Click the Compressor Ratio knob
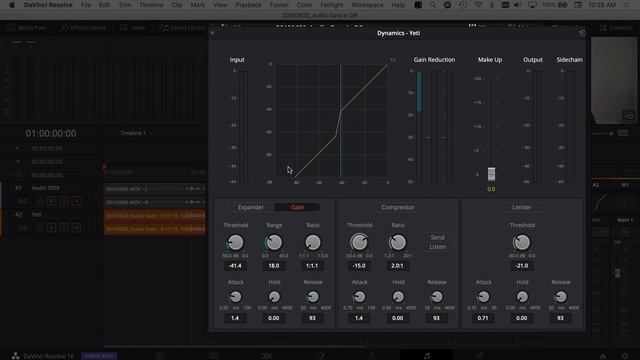Screen dimensions: 640x360 coord(398,242)
